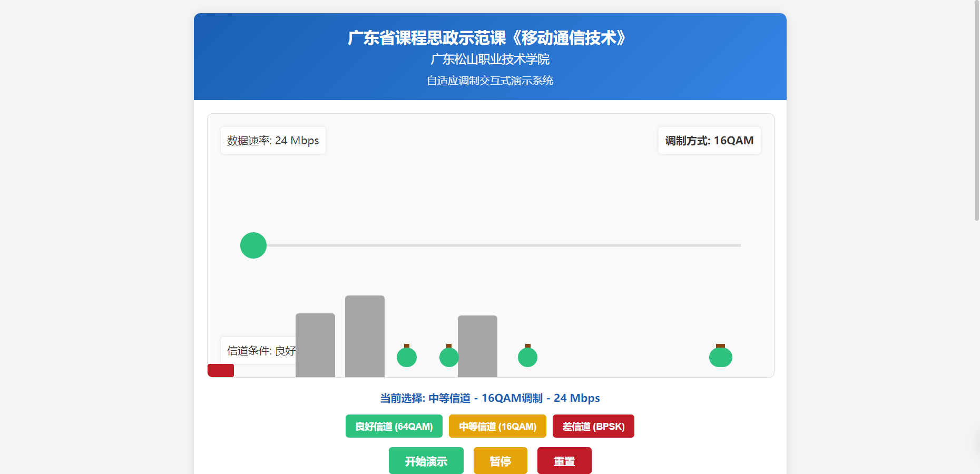The height and width of the screenshot is (474, 980).
Task: Click the tallest gray building
Action: (365, 336)
